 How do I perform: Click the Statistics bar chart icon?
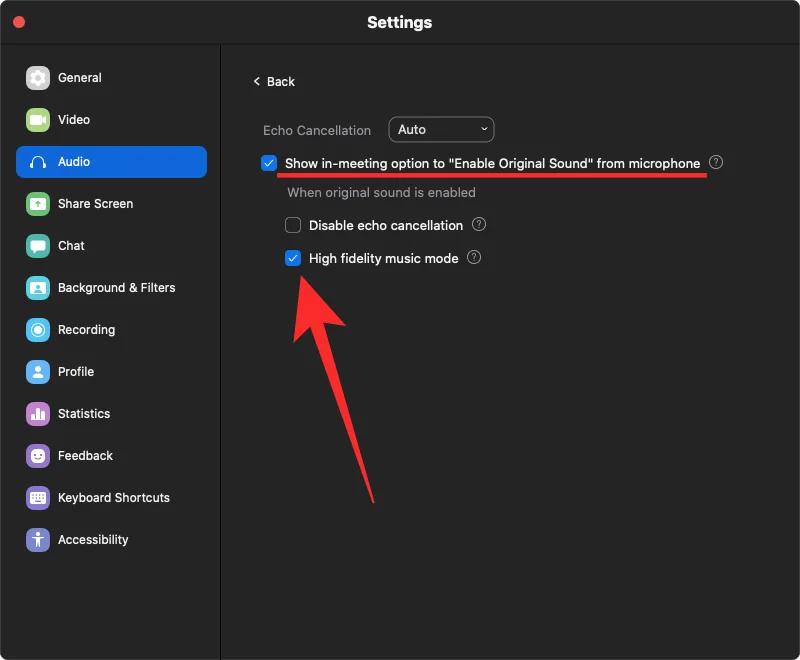(38, 414)
